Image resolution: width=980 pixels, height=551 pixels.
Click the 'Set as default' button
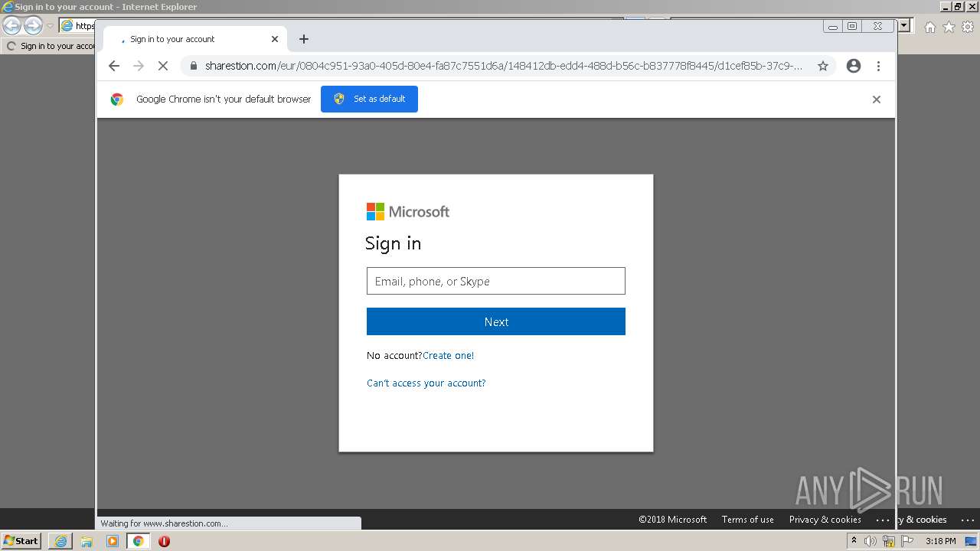coord(369,99)
